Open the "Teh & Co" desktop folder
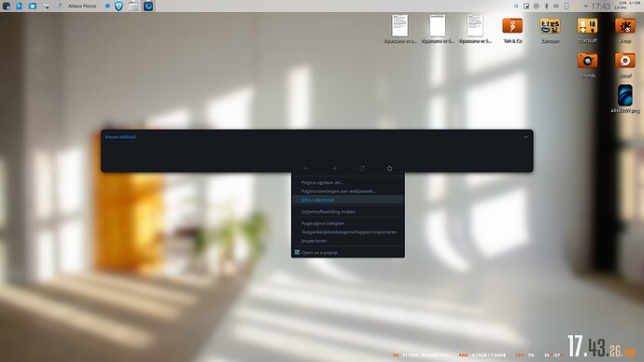 coord(512,30)
